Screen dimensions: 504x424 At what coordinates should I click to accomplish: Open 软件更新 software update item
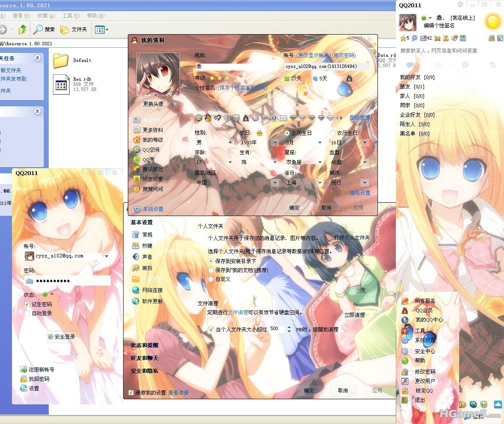click(x=147, y=301)
